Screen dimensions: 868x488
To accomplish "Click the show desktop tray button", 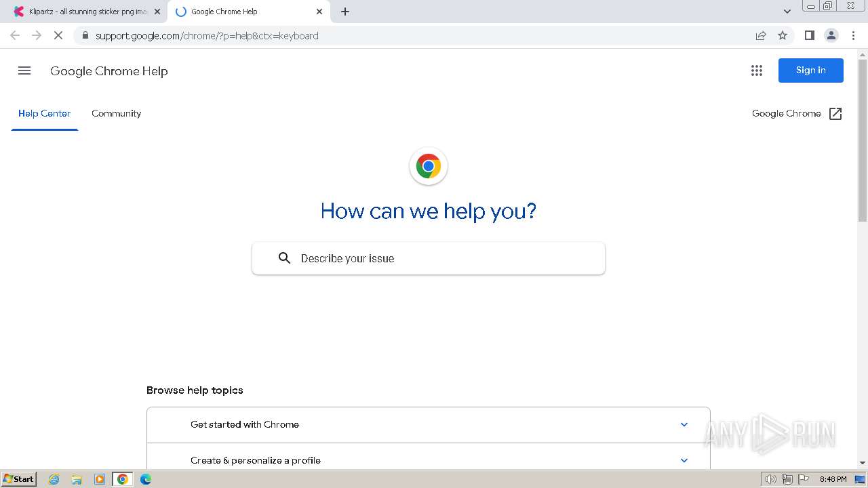I will tap(860, 479).
